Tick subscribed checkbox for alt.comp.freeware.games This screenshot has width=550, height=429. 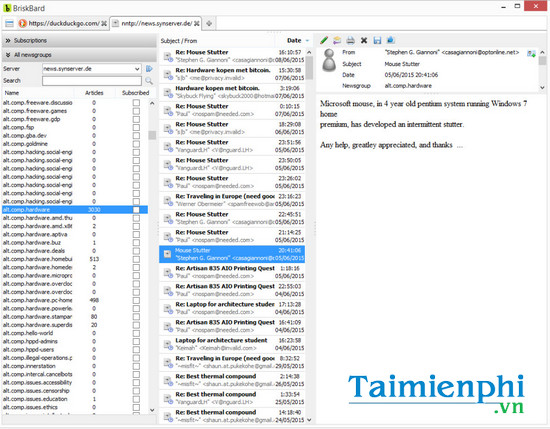[x=136, y=111]
